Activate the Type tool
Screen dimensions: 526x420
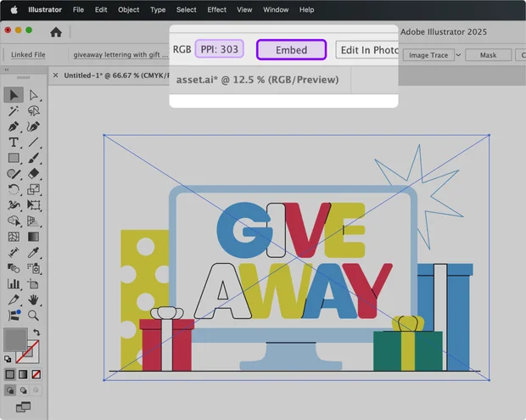14,143
